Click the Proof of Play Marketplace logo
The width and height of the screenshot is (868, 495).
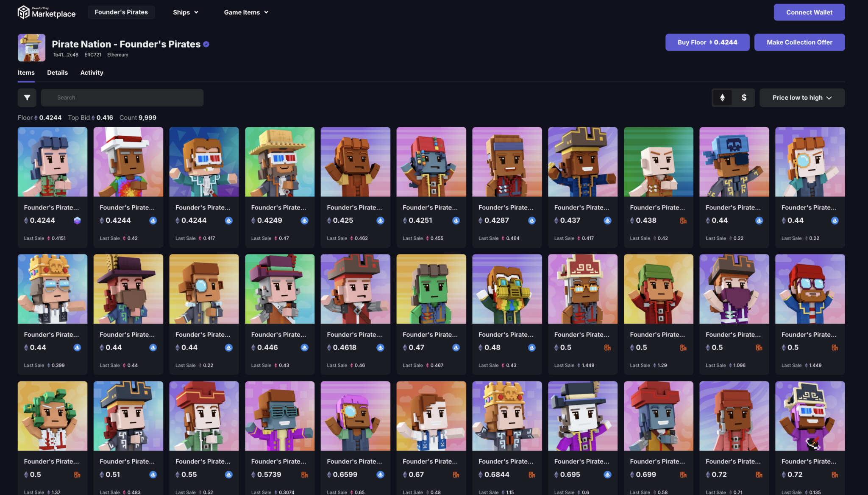47,12
